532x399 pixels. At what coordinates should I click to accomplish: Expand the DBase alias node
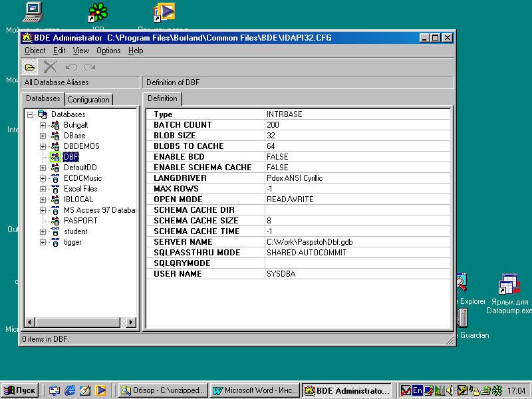pos(43,136)
